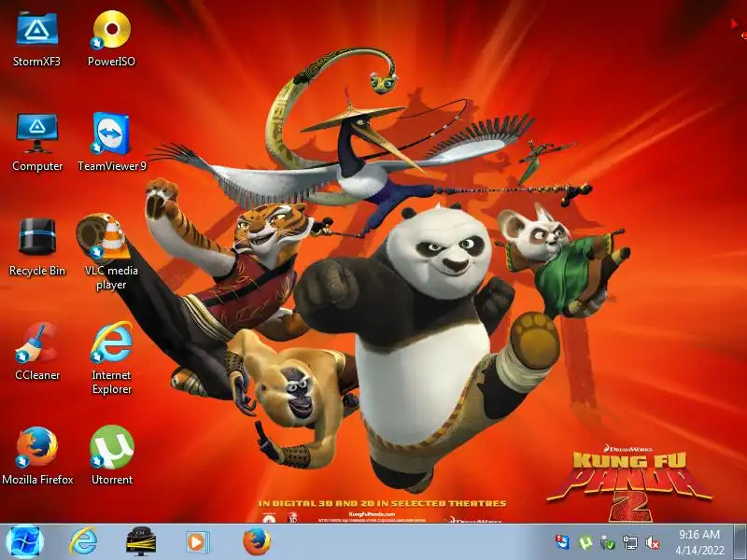Open the taskbar computer monitor icon

[x=141, y=542]
